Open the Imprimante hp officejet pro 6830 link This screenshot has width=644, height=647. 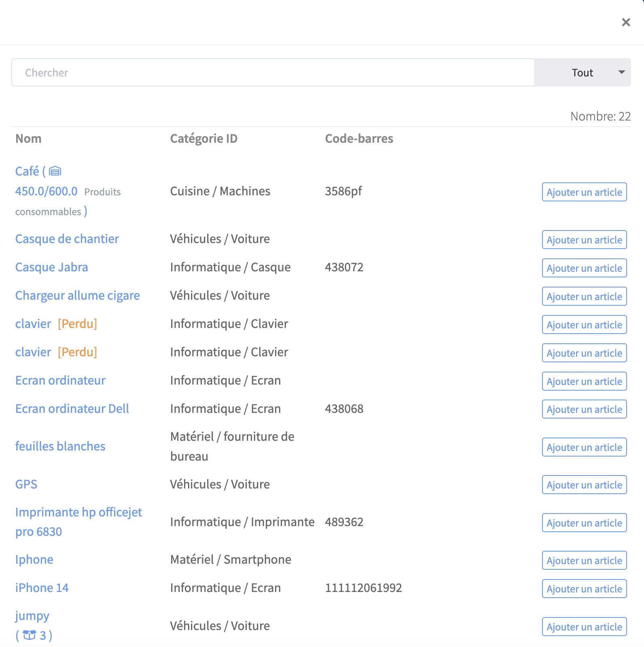(x=79, y=522)
